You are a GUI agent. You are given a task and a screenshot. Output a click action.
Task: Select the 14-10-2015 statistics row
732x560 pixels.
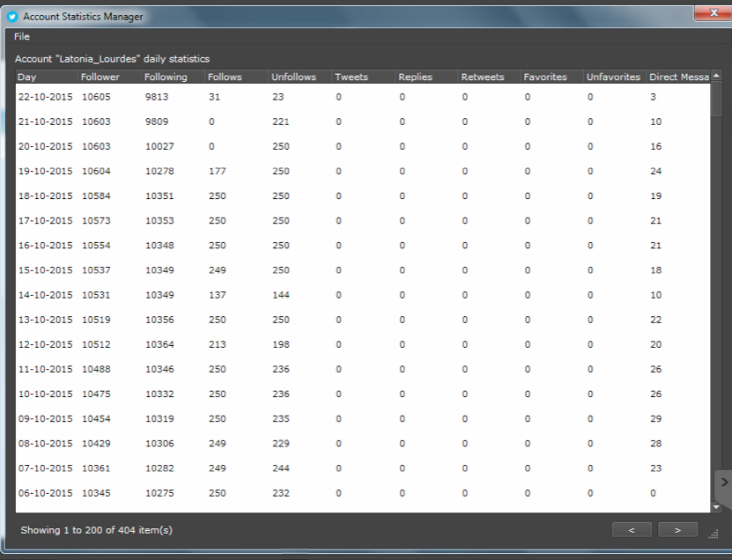(x=363, y=295)
